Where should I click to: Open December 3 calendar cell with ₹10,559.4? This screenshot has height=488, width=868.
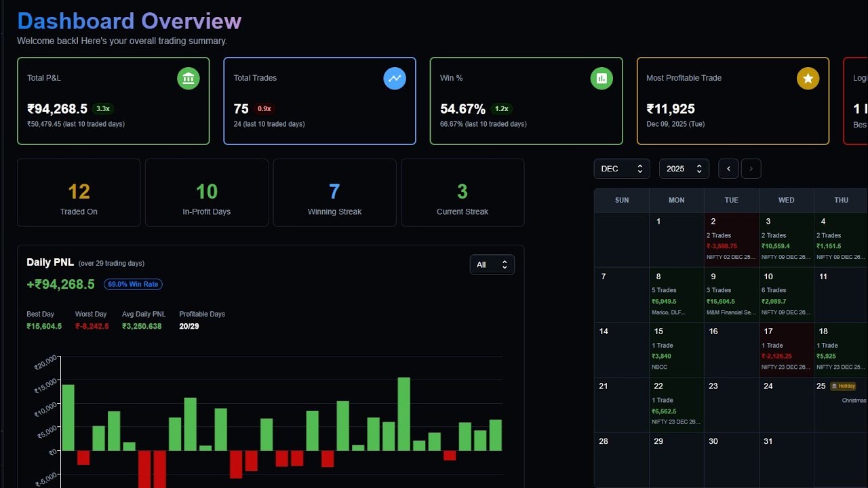click(787, 240)
